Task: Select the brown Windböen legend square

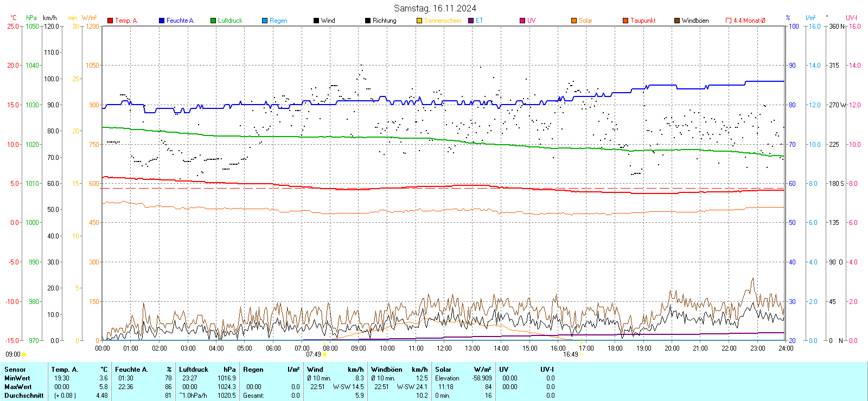Action: tap(677, 21)
